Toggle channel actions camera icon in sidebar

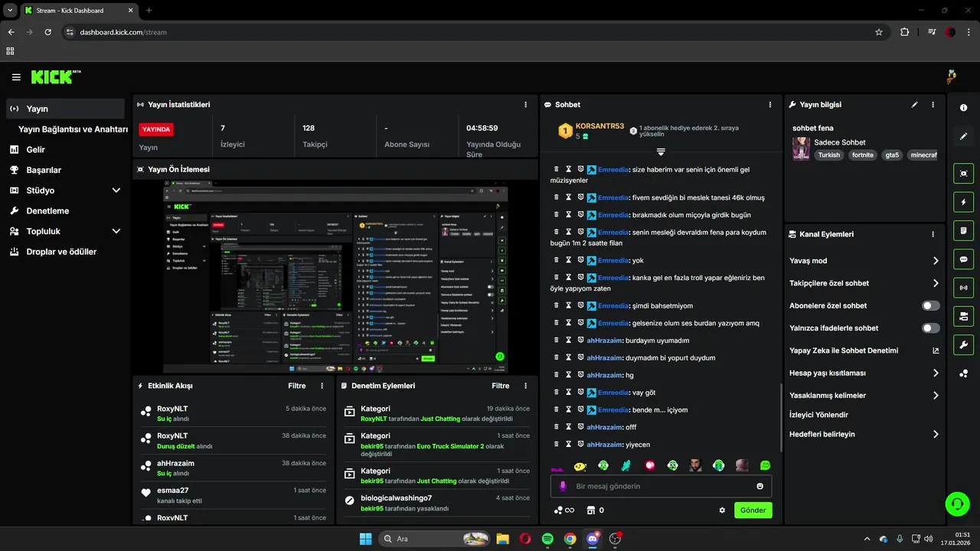click(963, 316)
